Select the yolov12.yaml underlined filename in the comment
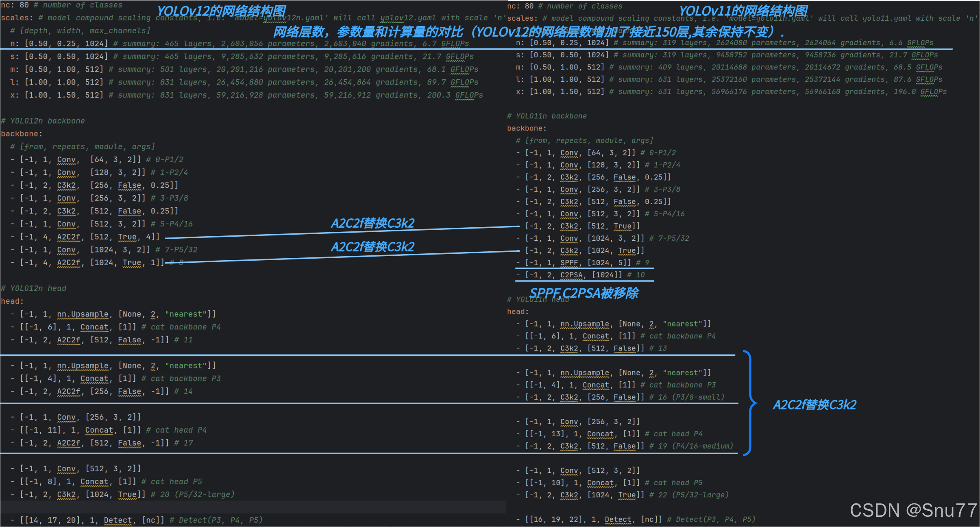Screen dimensions: 980x527 point(408,18)
